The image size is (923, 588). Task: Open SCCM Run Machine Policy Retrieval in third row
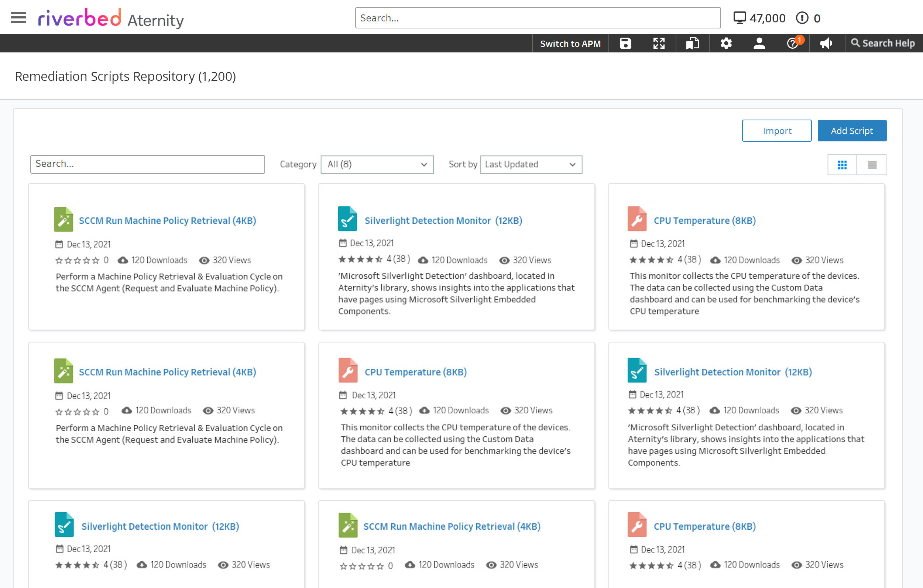point(452,527)
